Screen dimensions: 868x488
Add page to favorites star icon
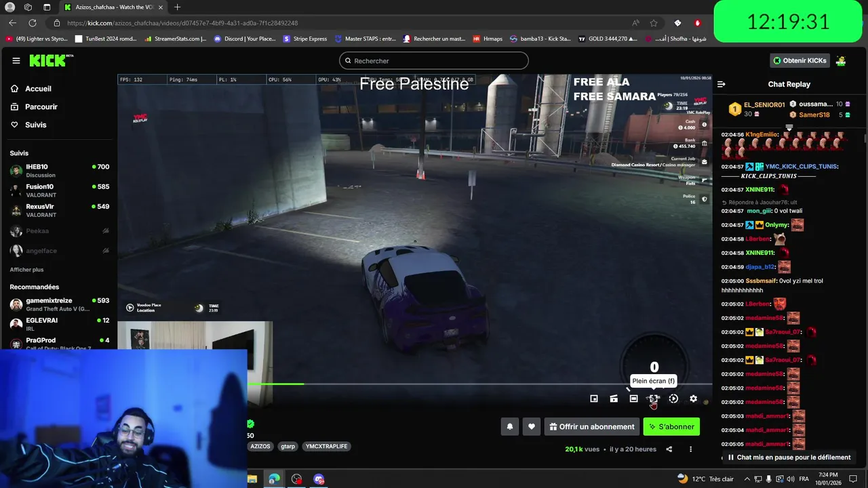coord(654,23)
